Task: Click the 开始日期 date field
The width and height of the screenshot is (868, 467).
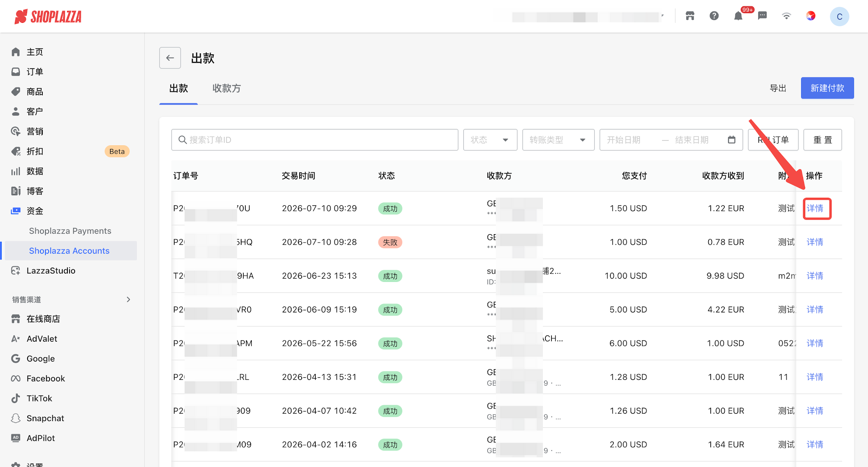Action: coord(623,140)
